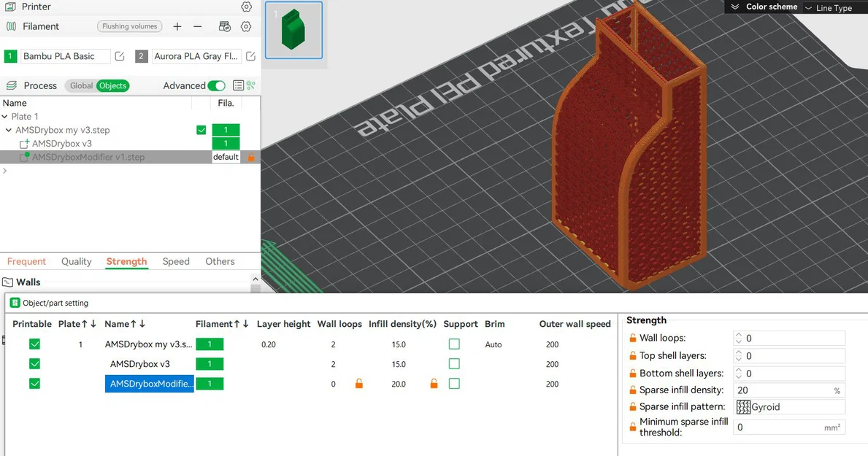
Task: Uncheck Printable for AMSDrybox v3 row
Action: (34, 363)
